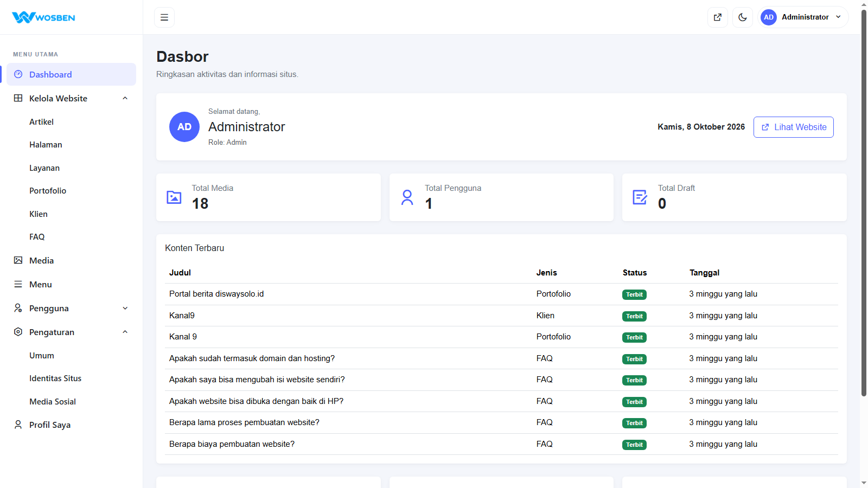Click the scrollbar down arrow
Viewport: 868px width, 488px height.
click(x=864, y=483)
